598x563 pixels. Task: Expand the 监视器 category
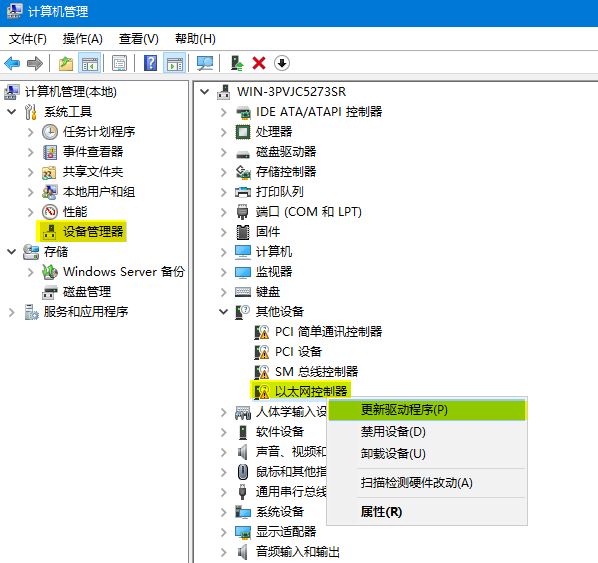[x=223, y=272]
